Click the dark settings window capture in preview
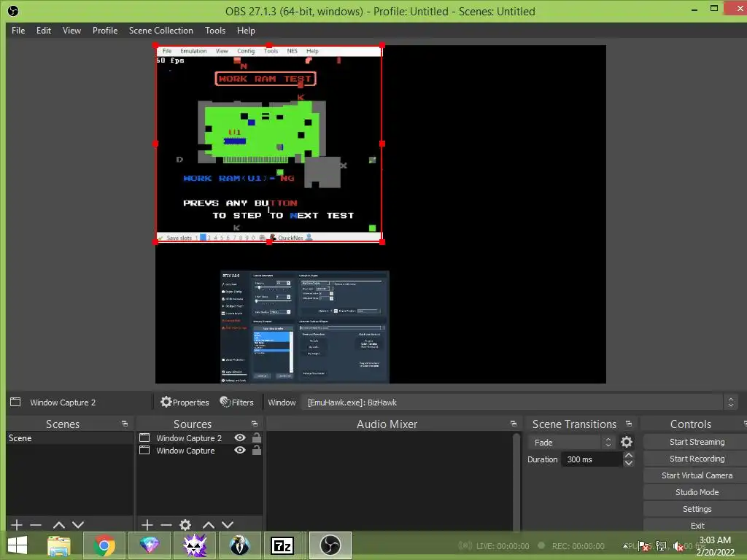747x560 pixels. (305, 327)
